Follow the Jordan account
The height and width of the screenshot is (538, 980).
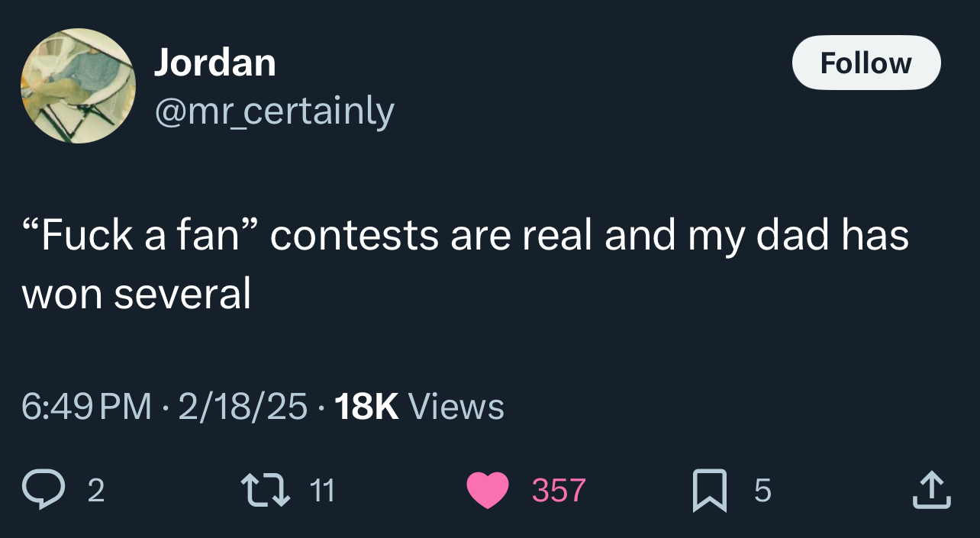(866, 63)
